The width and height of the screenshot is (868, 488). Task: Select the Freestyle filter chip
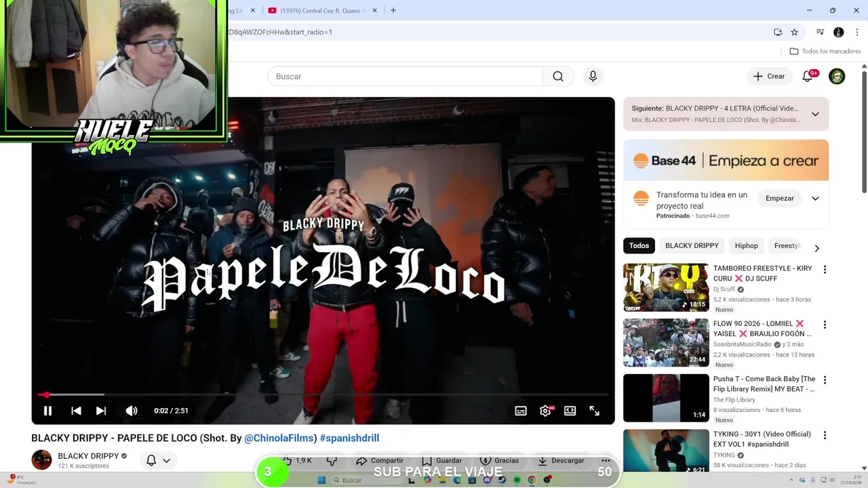tap(787, 246)
